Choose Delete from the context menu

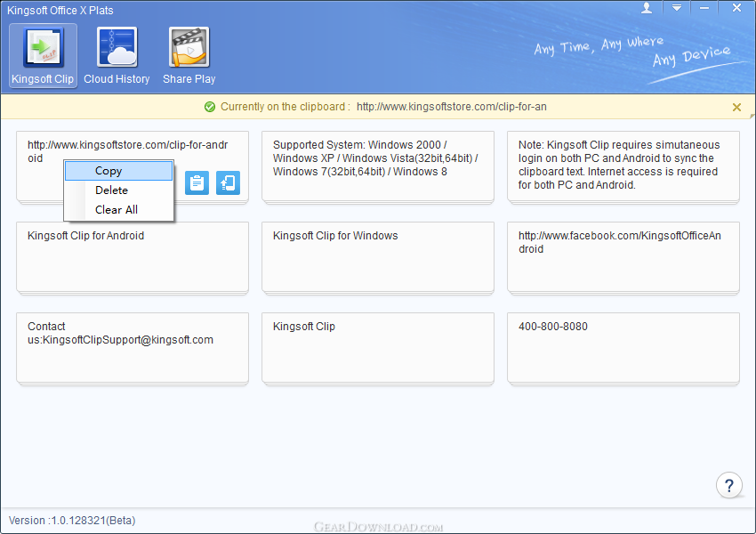click(118, 190)
